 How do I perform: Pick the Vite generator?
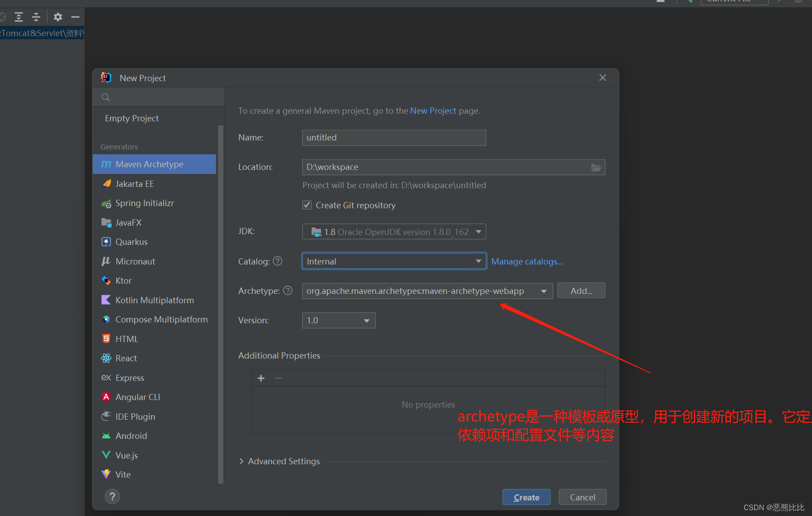154,475
